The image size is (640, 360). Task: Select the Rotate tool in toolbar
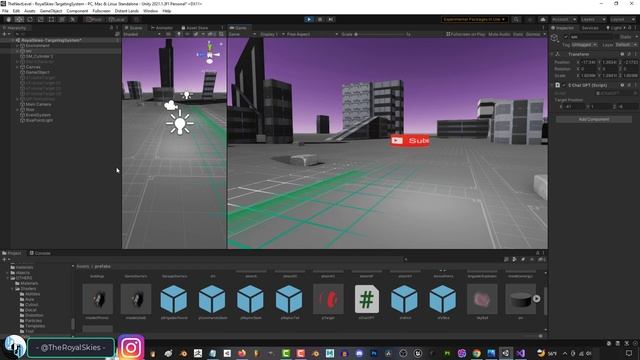tap(30, 19)
